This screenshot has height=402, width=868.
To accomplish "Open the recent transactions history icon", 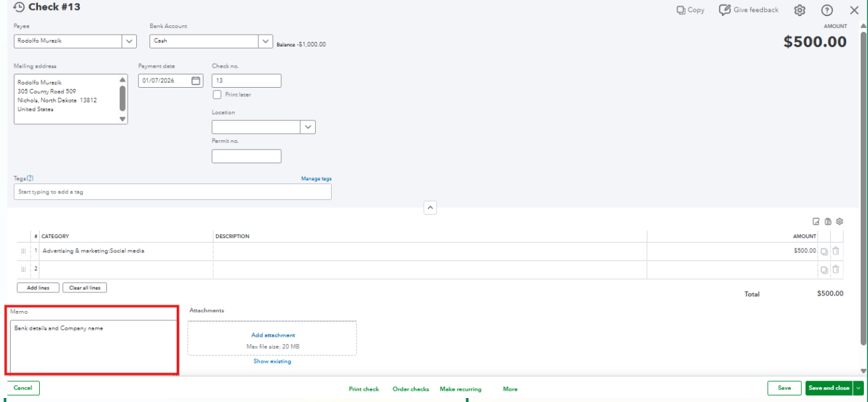I will (x=19, y=7).
